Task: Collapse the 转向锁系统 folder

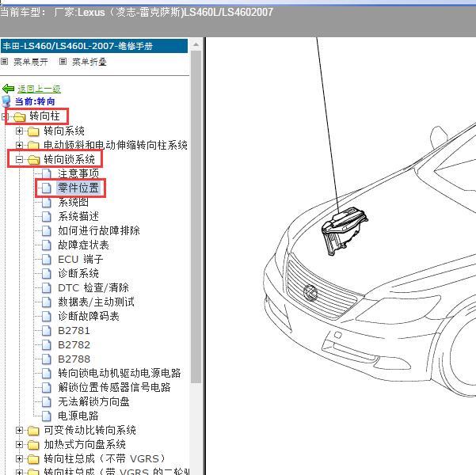Action: pyautogui.click(x=19, y=159)
